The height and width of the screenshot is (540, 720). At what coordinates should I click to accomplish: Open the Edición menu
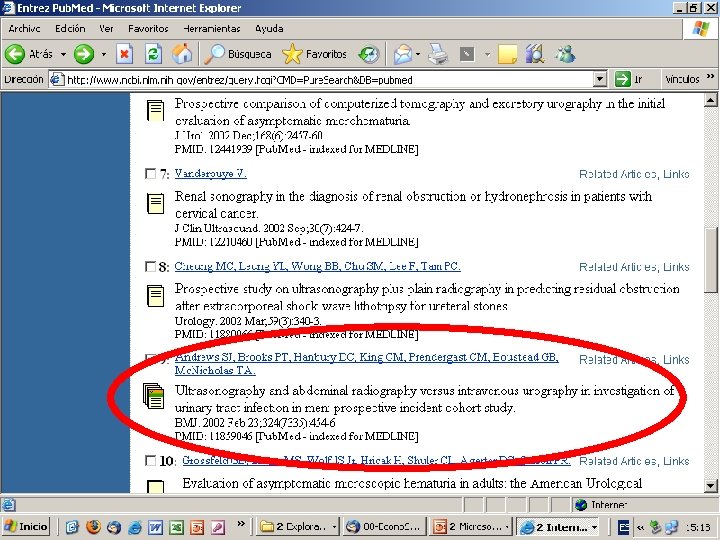click(x=70, y=28)
